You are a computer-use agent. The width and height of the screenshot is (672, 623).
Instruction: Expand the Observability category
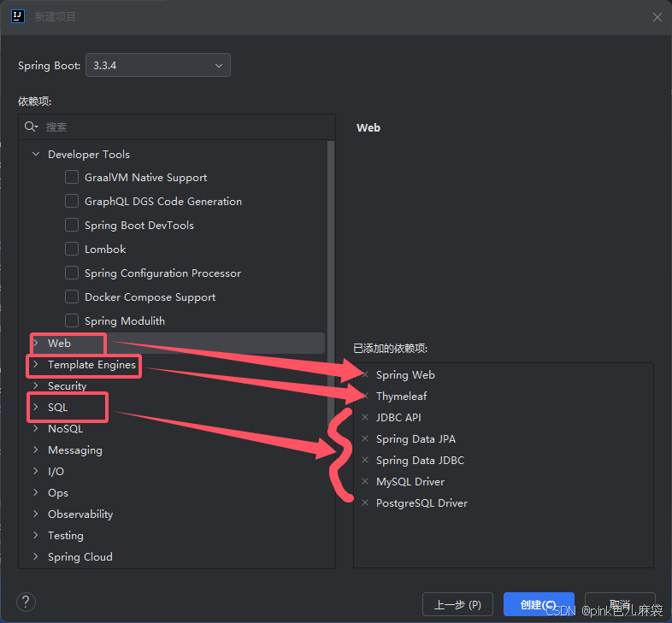coord(36,514)
